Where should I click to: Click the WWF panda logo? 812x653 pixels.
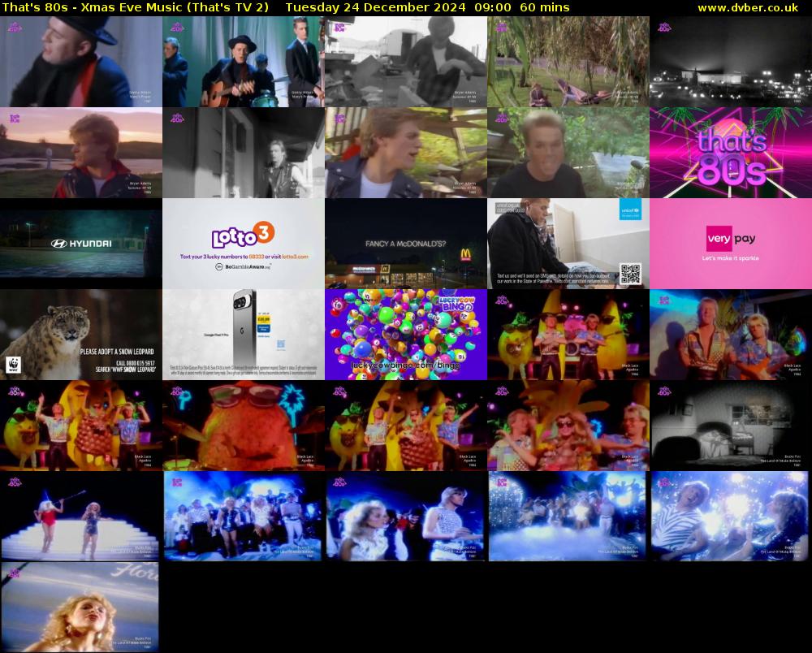click(x=14, y=365)
